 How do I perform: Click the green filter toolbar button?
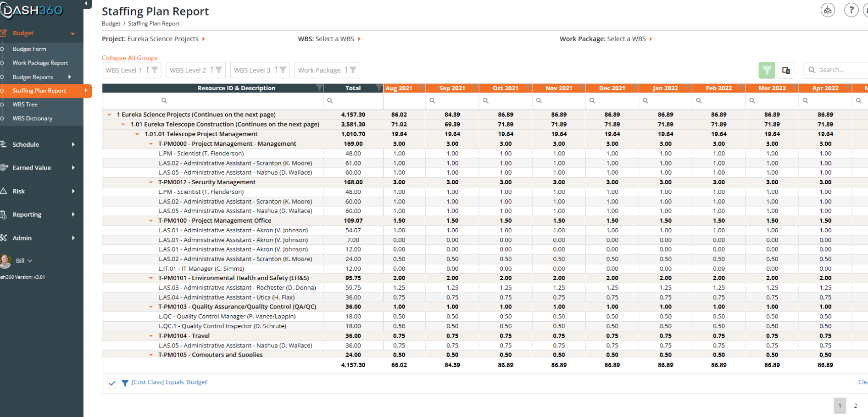tap(767, 70)
